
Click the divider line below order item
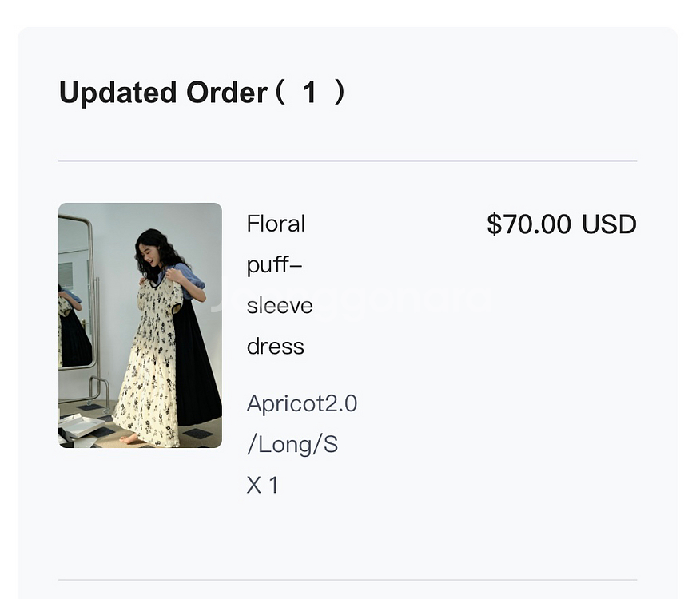coord(348,580)
